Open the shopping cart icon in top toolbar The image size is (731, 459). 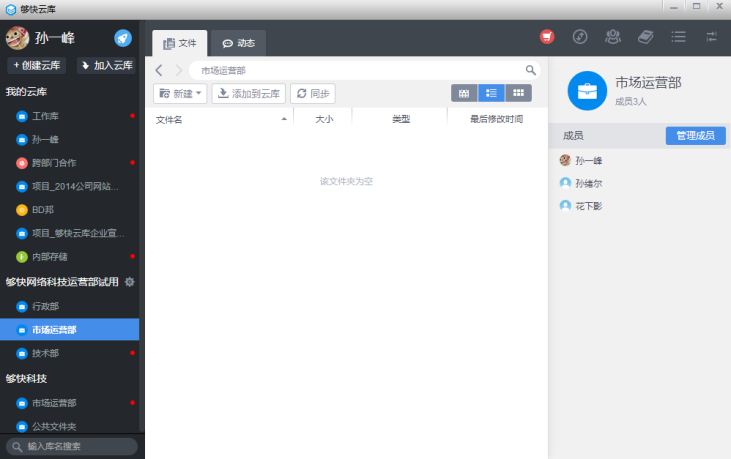547,37
